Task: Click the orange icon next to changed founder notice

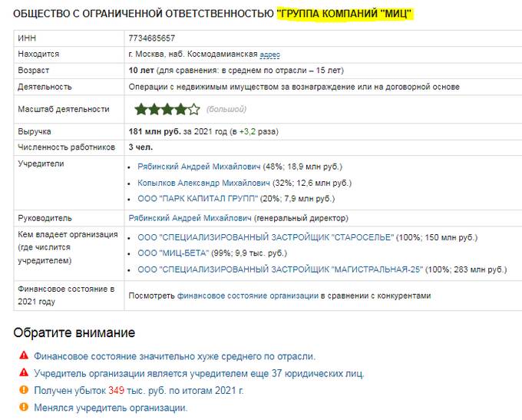Action: click(x=24, y=407)
